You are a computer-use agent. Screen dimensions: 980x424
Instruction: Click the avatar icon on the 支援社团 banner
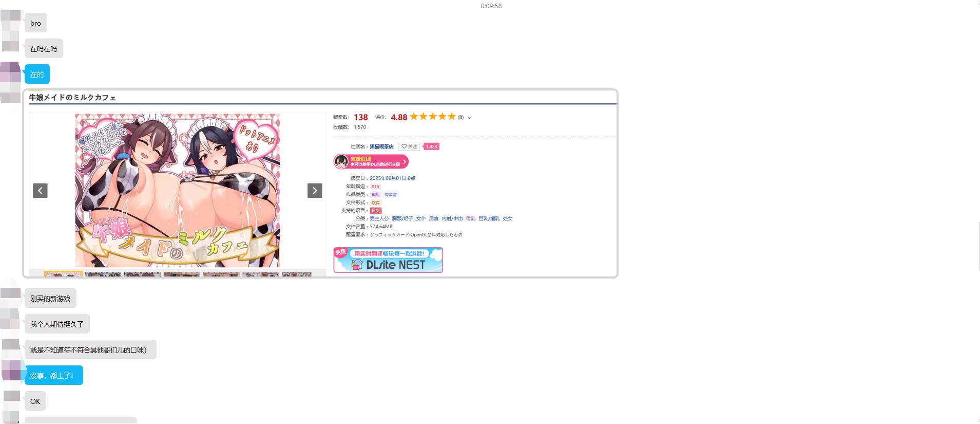point(341,161)
